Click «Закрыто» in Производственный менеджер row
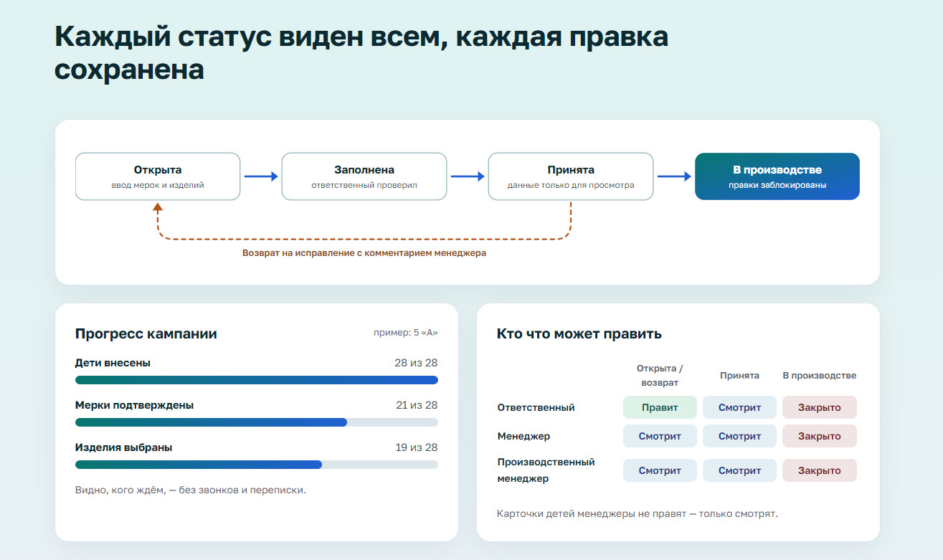Viewport: 943px width, 560px height. (x=820, y=470)
